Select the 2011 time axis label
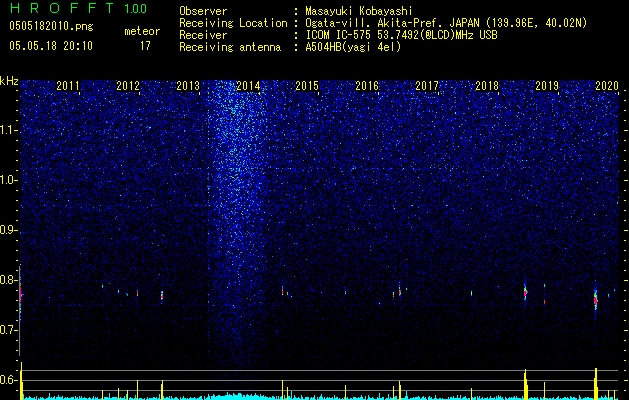629x400 pixels. coord(68,85)
